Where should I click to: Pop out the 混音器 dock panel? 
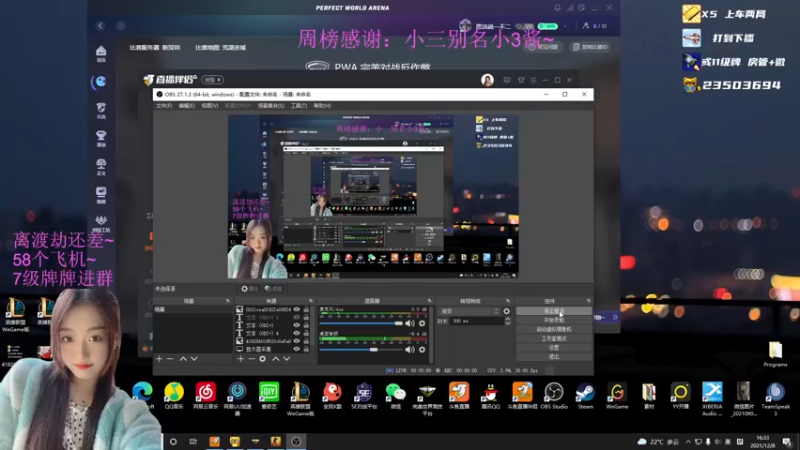430,301
